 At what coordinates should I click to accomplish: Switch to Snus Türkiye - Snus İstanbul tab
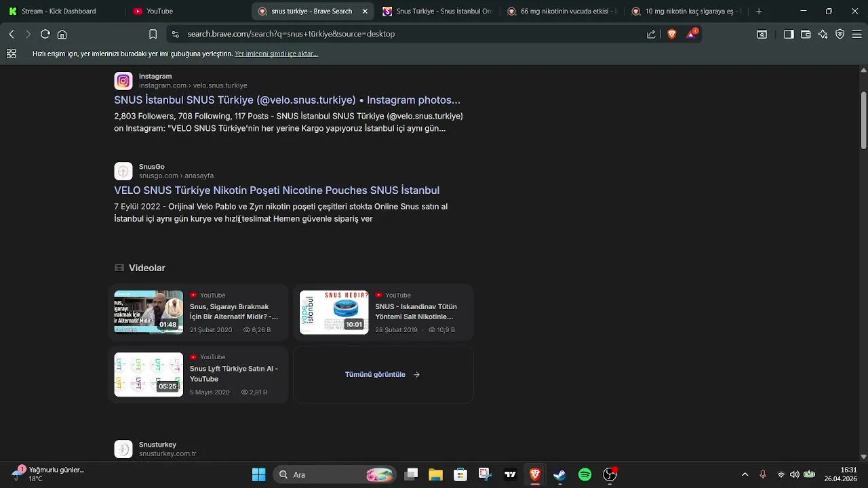click(x=437, y=12)
